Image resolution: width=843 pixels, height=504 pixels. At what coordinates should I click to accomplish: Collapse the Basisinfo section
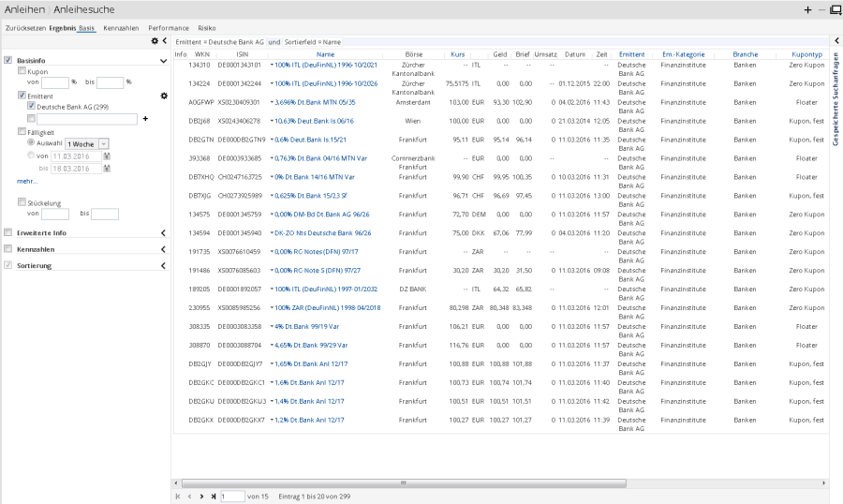tap(163, 60)
